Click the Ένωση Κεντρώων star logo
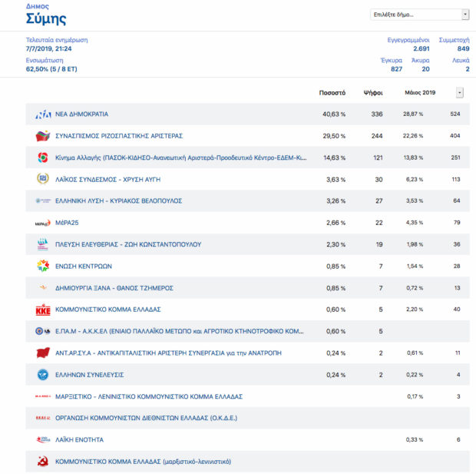The image size is (476, 474). click(x=43, y=266)
